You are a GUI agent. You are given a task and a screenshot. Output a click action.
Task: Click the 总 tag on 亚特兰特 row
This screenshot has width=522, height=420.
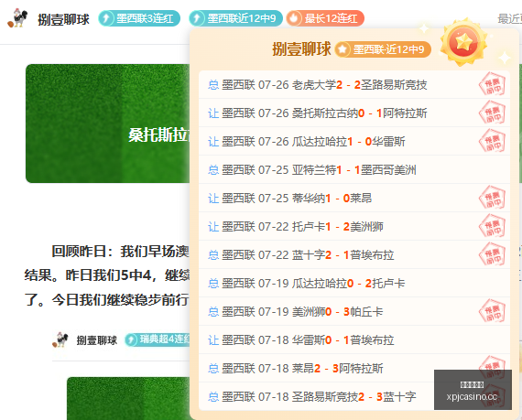(x=213, y=170)
